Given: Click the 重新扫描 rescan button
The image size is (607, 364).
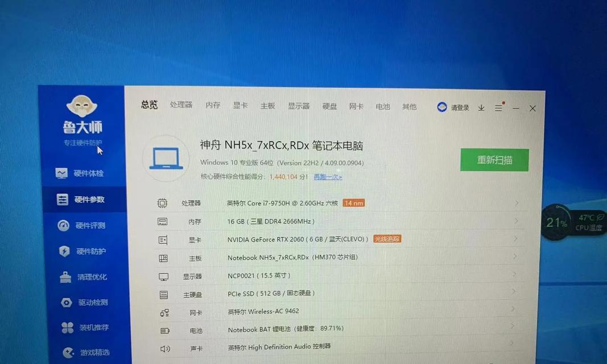Looking at the screenshot, I should (494, 160).
